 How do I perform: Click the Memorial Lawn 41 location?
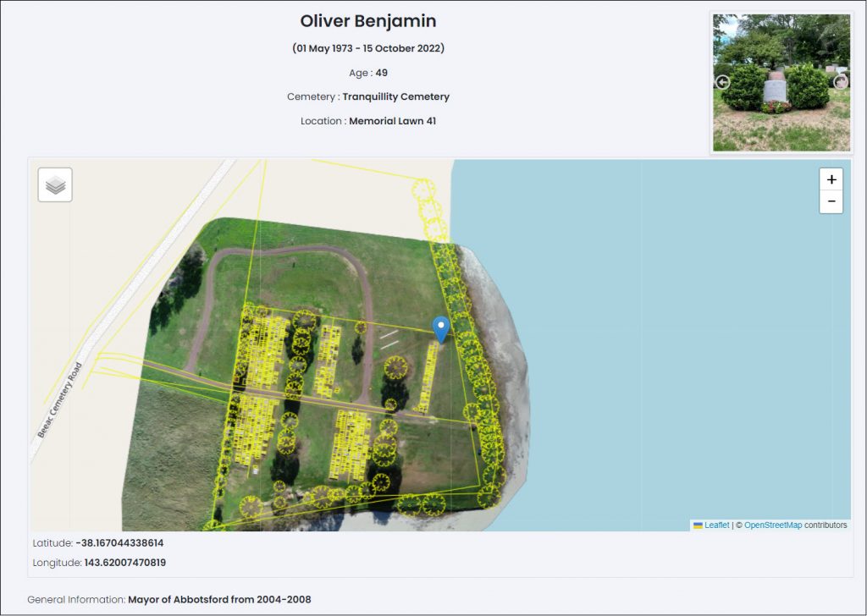coord(393,121)
